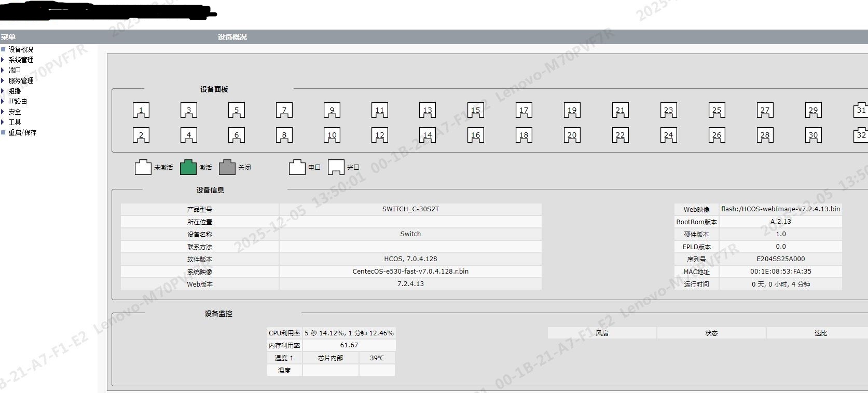
Task: Click port 10 icon
Action: [x=332, y=135]
